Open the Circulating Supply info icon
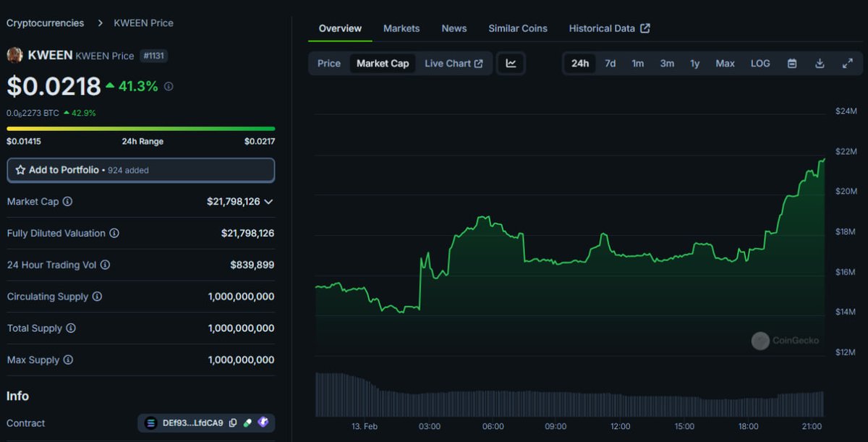Viewport: 868px width, 442px height. (x=97, y=297)
